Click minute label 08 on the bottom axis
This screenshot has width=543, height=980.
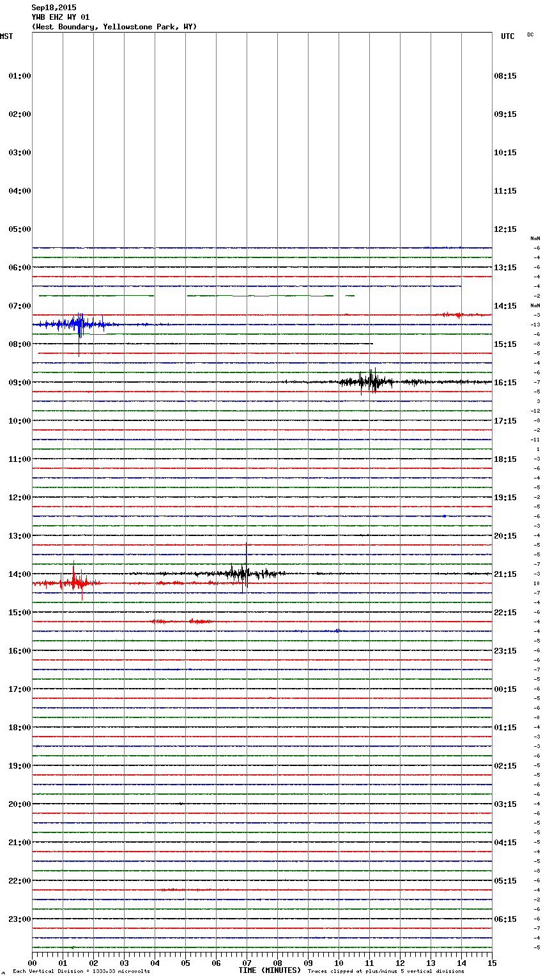coord(277,963)
